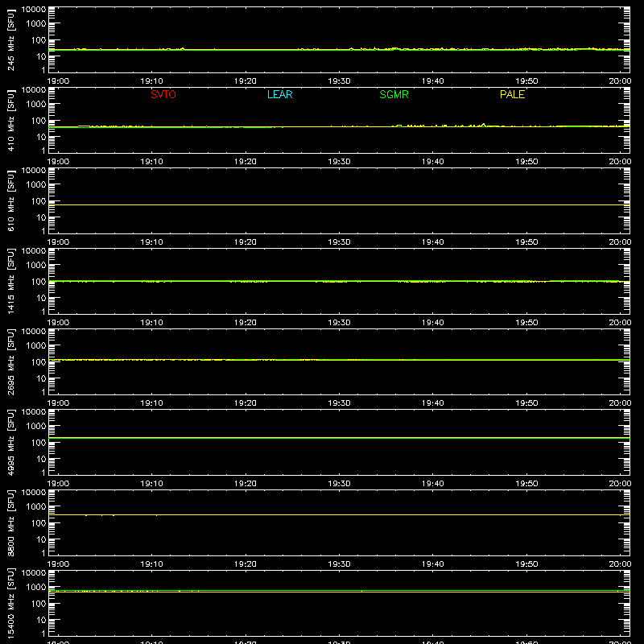
Task: Click the 100 tick on 410 MHz axis
Action: click(x=39, y=121)
